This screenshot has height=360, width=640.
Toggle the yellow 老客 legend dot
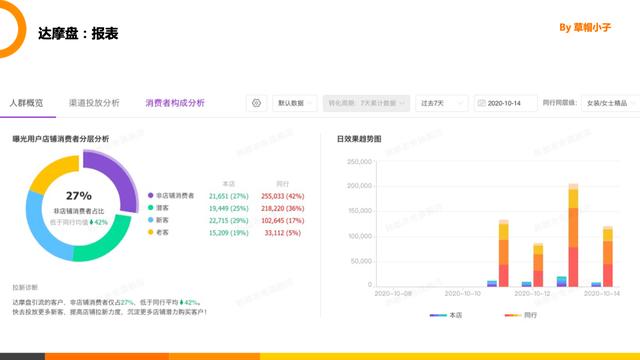click(151, 232)
